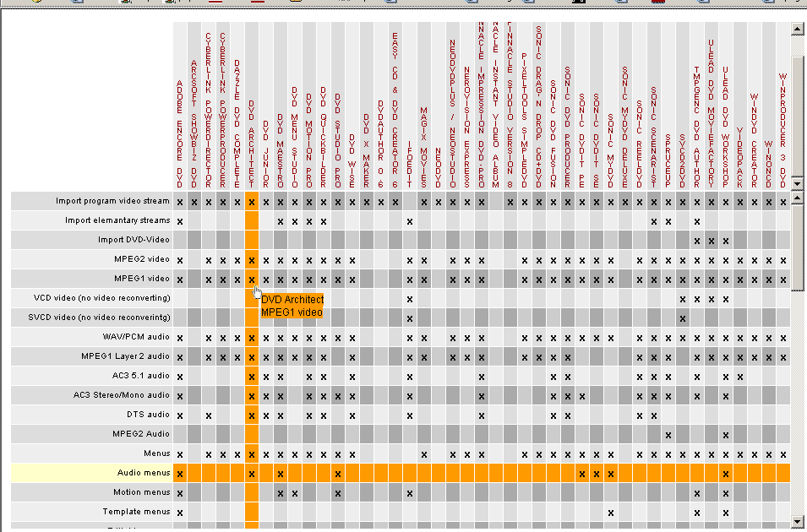Select Pinnacle Studio Version 8 header
807x532 pixels.
(x=510, y=105)
